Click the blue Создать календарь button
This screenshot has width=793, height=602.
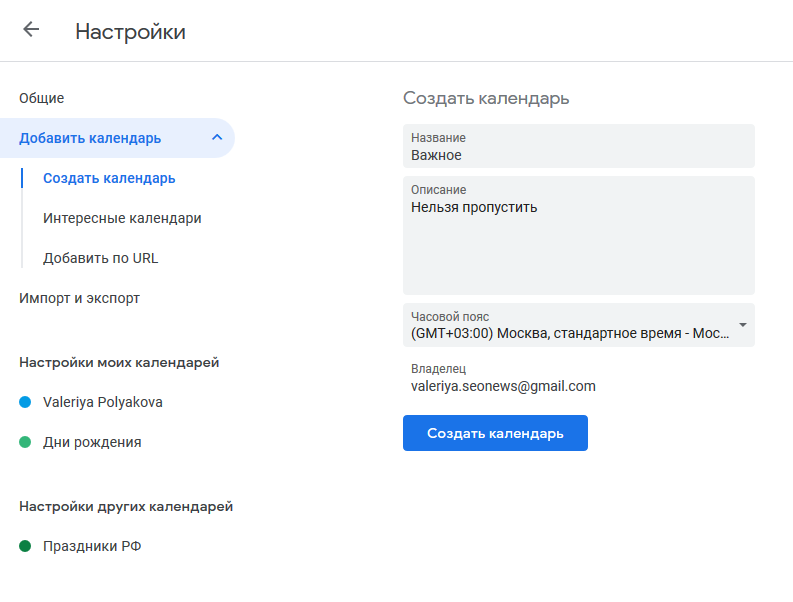click(x=495, y=433)
